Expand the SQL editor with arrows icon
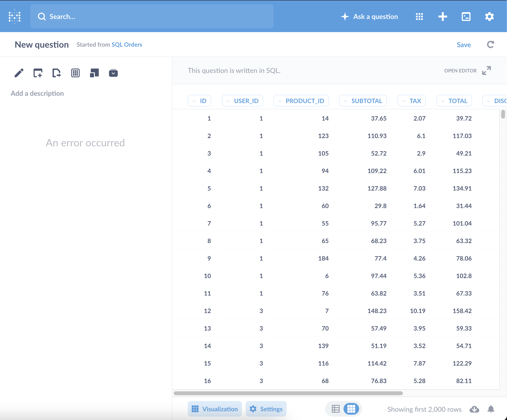The image size is (507, 420). [487, 70]
